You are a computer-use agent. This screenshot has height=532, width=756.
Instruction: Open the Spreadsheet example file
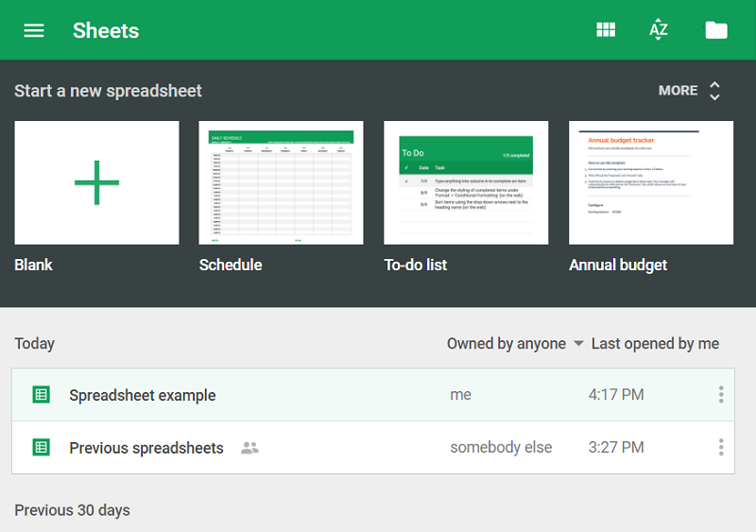pyautogui.click(x=373, y=395)
